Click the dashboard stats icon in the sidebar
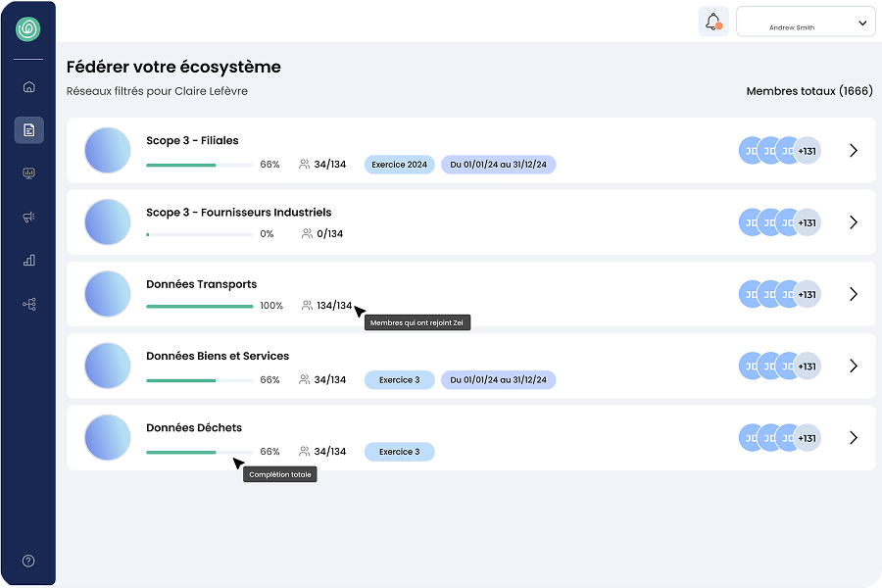The image size is (882, 588). point(28,172)
